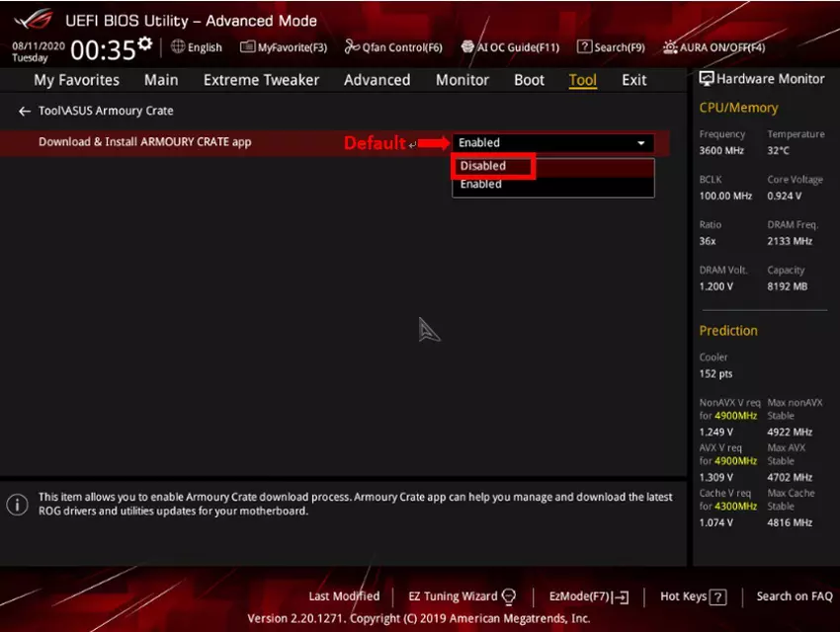Open Qfan Control settings
Image resolution: width=840 pixels, height=632 pixels.
[x=393, y=46]
